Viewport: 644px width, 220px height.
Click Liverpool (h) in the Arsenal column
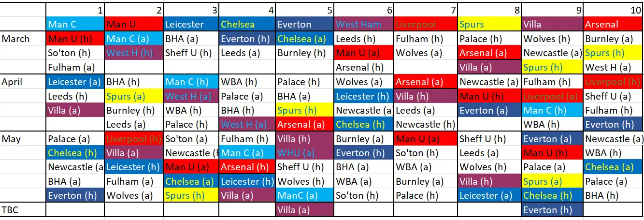point(614,82)
